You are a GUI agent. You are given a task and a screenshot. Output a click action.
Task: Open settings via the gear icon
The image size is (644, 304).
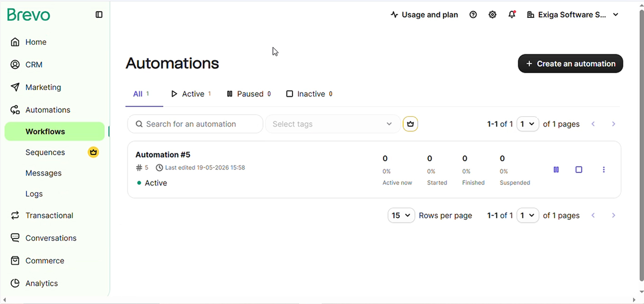click(x=492, y=15)
